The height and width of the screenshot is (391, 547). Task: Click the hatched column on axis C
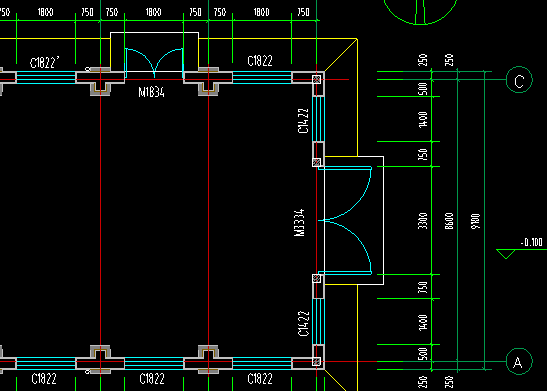(316, 80)
